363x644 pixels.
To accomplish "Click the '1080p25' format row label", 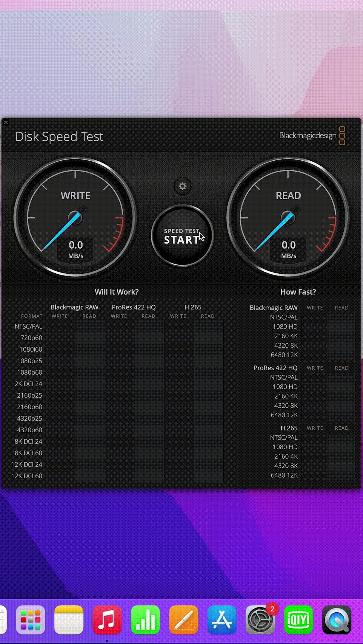I will (30, 361).
